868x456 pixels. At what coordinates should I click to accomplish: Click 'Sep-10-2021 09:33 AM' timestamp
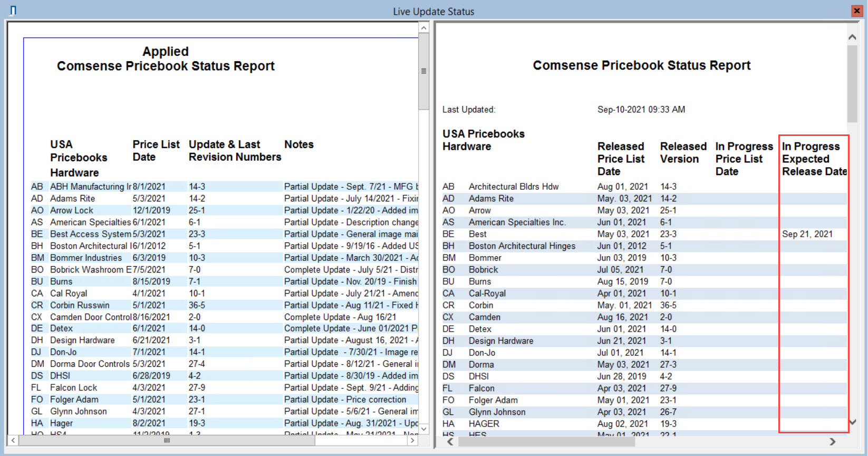tap(641, 110)
